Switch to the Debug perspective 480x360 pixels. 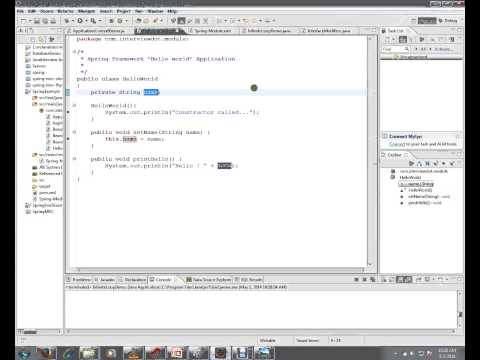[448, 21]
